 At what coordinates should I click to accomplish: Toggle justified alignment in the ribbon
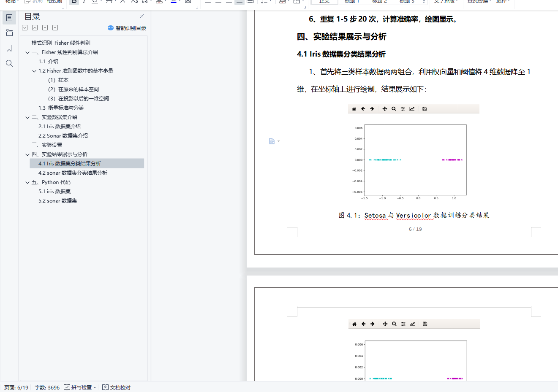pos(240,2)
